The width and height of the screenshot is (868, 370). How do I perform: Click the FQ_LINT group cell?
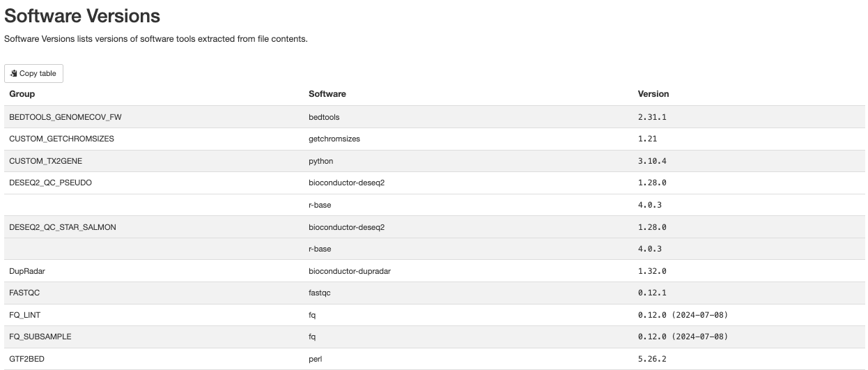(x=25, y=315)
